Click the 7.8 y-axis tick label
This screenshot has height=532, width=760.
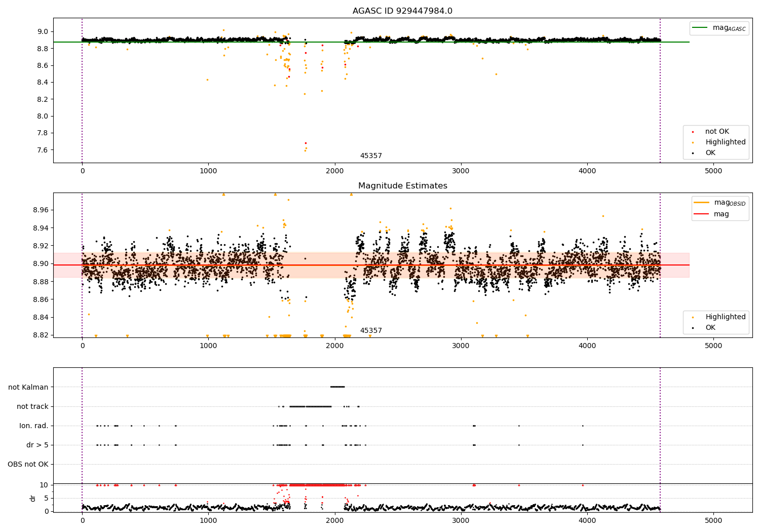[43, 133]
